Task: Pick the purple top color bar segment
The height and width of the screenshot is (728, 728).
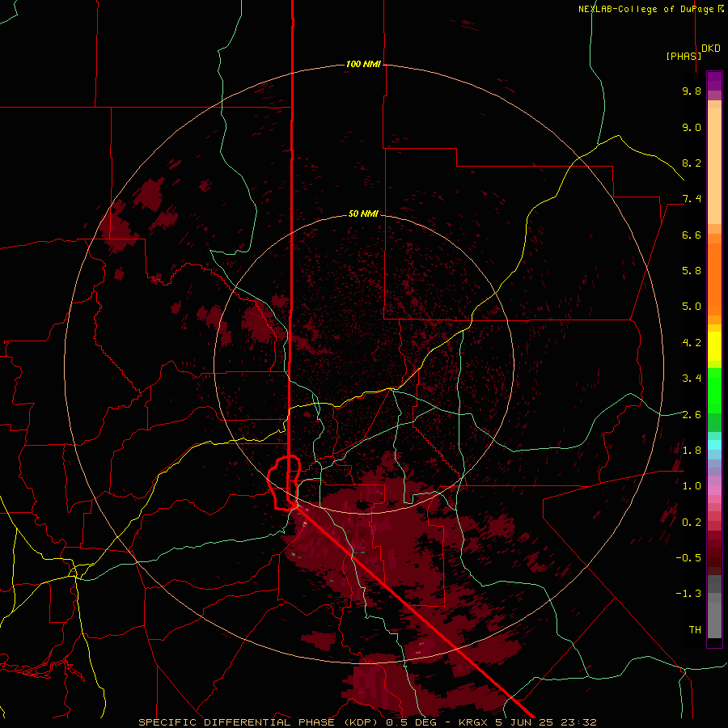Action: [x=714, y=81]
